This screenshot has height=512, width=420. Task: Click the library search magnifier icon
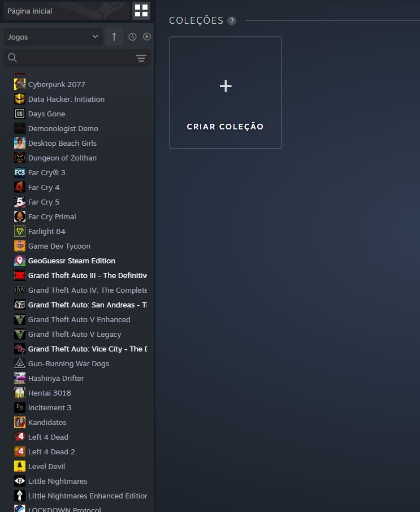tap(12, 58)
